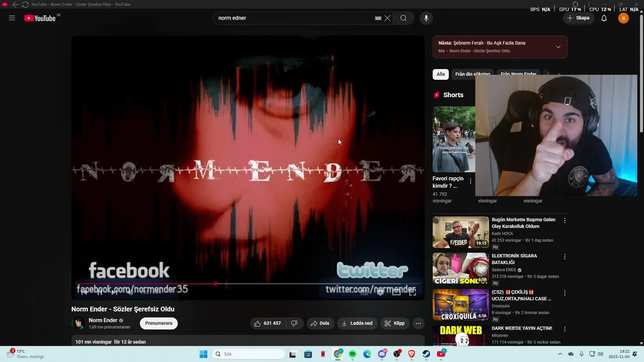Screen dimensions: 644x362
Task: Open the Norm Ender channel name link
Action: coord(103,320)
